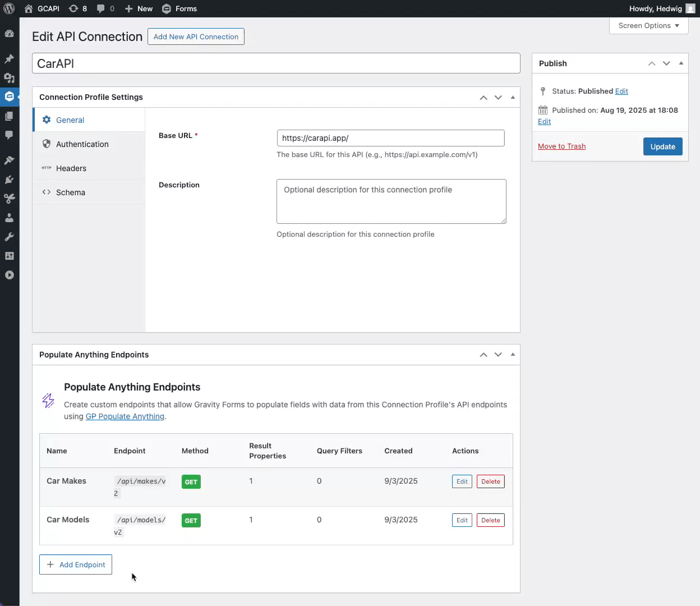This screenshot has height=606, width=700.
Task: Edit the Car Models endpoint
Action: (x=462, y=520)
